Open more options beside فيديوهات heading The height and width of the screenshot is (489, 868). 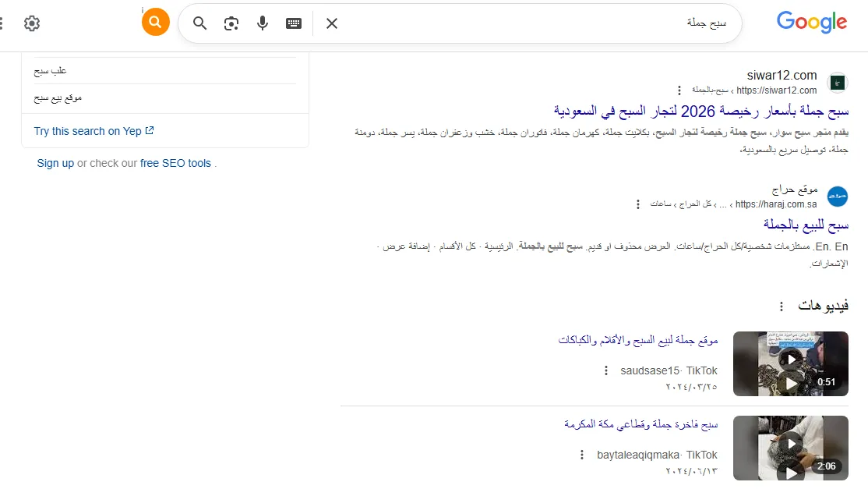pyautogui.click(x=782, y=307)
